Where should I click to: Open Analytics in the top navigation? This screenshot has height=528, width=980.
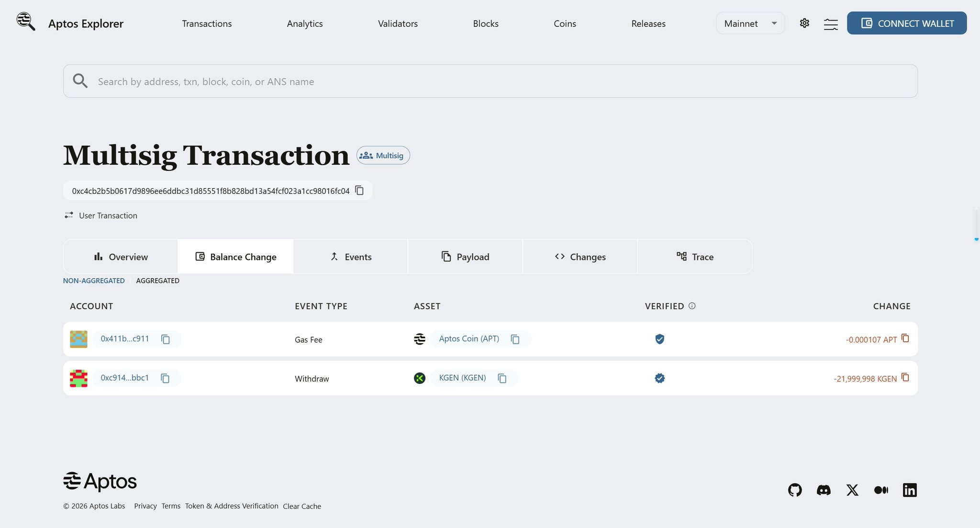[305, 23]
